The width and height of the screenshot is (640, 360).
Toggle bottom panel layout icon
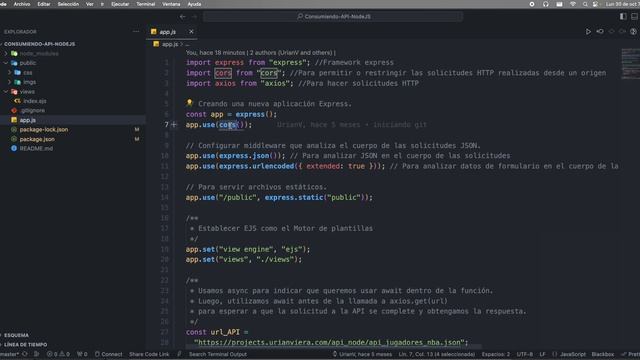(634, 16)
